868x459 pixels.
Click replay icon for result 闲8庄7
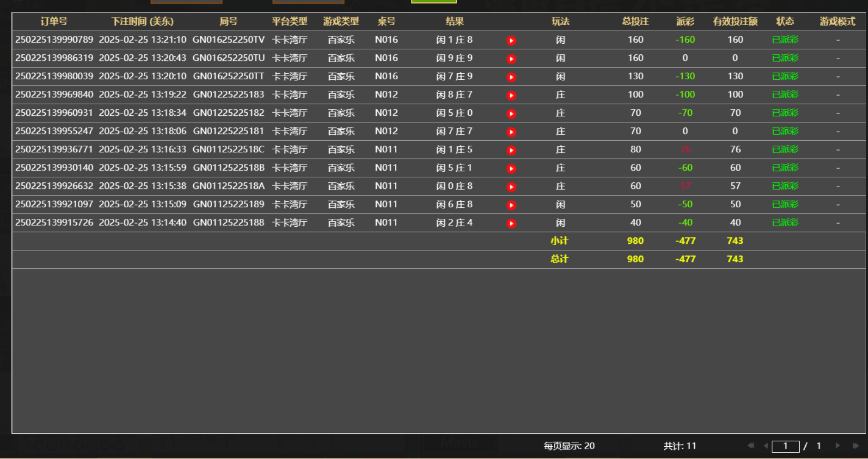coord(511,94)
